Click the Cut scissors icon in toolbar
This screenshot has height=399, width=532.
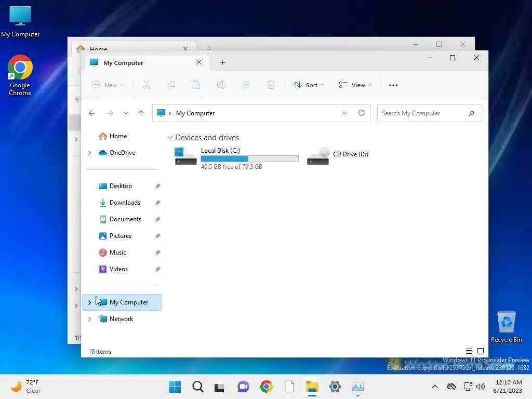[146, 85]
